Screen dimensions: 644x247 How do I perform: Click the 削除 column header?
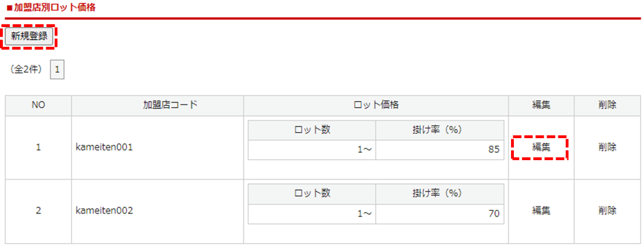pyautogui.click(x=607, y=105)
